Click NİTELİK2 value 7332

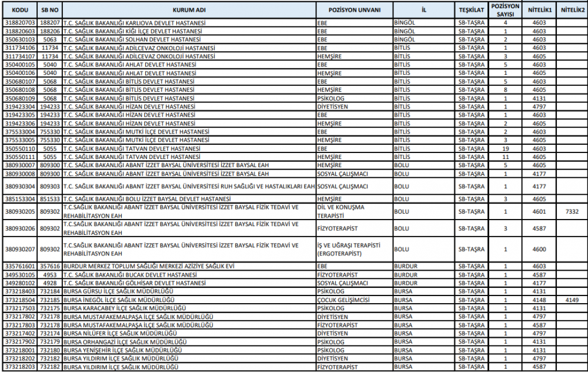click(x=572, y=212)
